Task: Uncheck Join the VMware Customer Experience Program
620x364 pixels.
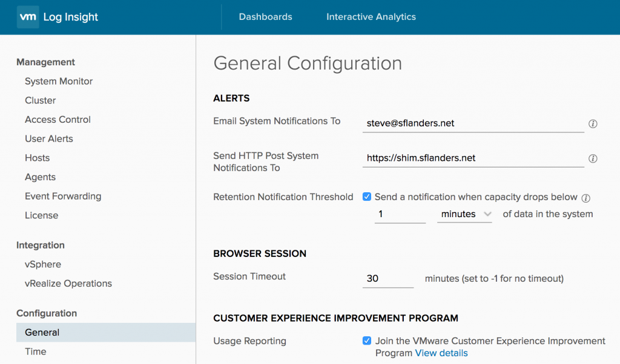Action: (x=367, y=341)
